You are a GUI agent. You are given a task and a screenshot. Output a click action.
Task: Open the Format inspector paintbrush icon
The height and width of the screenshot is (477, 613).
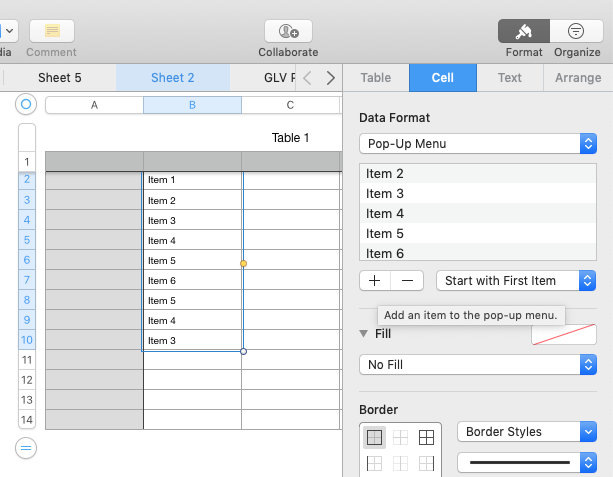(523, 32)
